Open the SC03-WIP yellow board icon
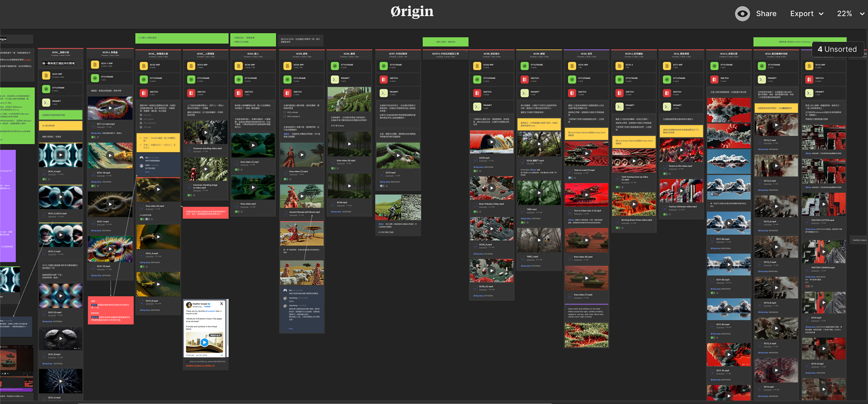This screenshot has height=404, width=868. (x=191, y=66)
